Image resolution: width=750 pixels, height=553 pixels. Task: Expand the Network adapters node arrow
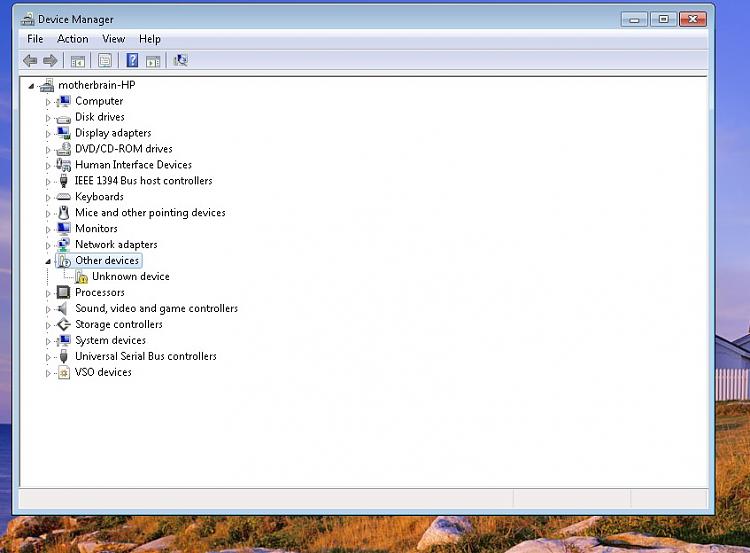point(48,245)
